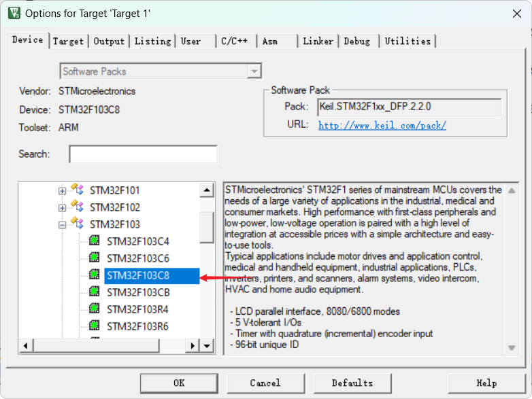Screen dimensions: 532x399
Task: Click the STM32F101 family icon
Action: [77, 189]
